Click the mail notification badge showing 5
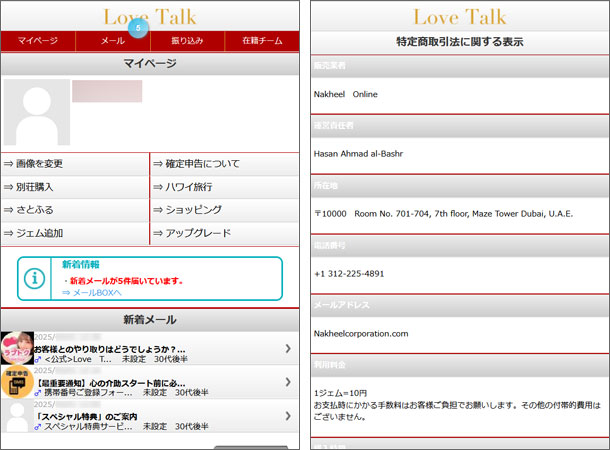This screenshot has height=450, width=610. 138,30
